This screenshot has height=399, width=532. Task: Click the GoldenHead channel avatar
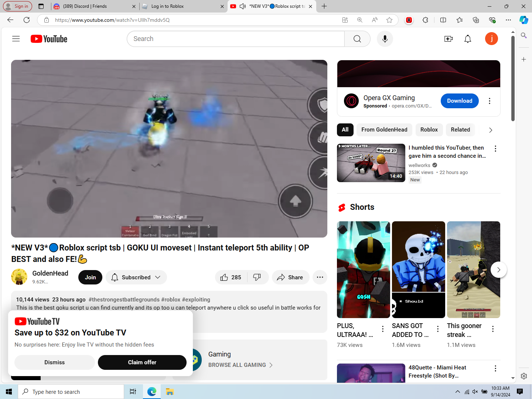tap(19, 277)
